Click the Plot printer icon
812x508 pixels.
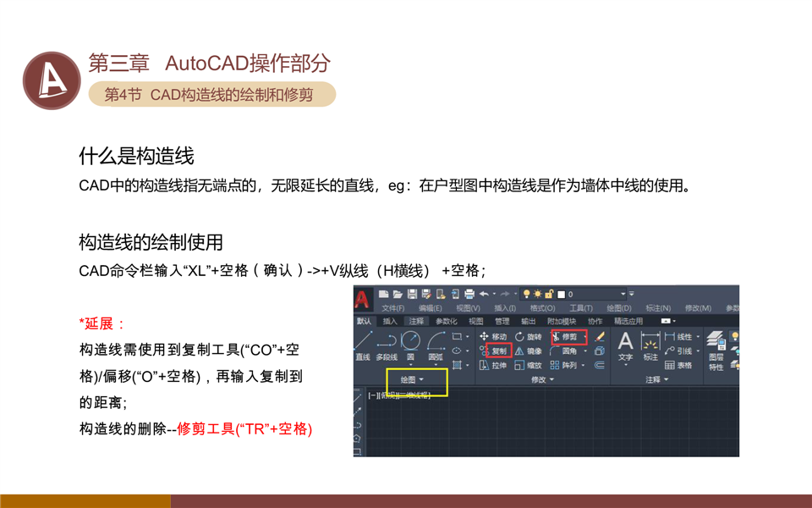[x=469, y=294]
